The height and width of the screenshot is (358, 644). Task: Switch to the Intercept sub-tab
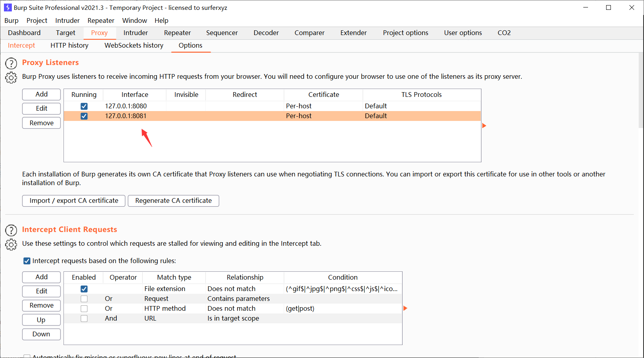(x=21, y=45)
